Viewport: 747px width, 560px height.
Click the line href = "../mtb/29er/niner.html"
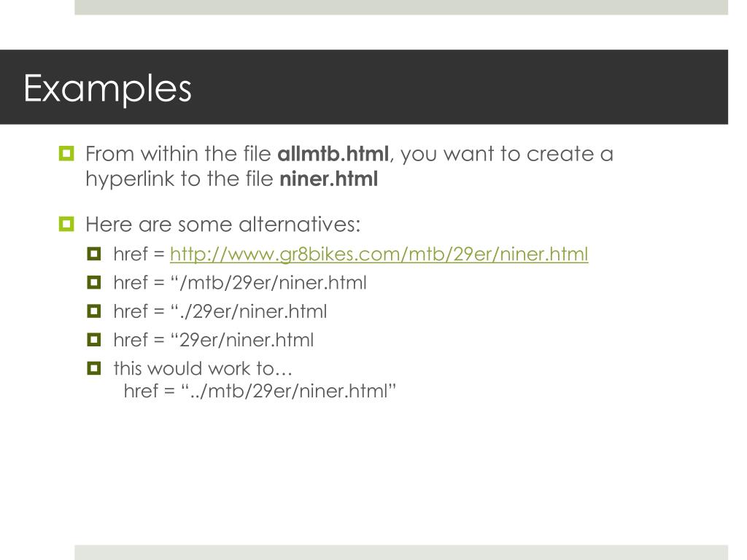(260, 391)
